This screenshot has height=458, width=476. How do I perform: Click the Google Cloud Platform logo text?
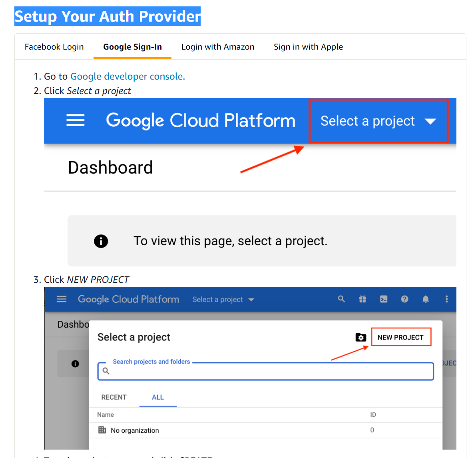coord(201,121)
